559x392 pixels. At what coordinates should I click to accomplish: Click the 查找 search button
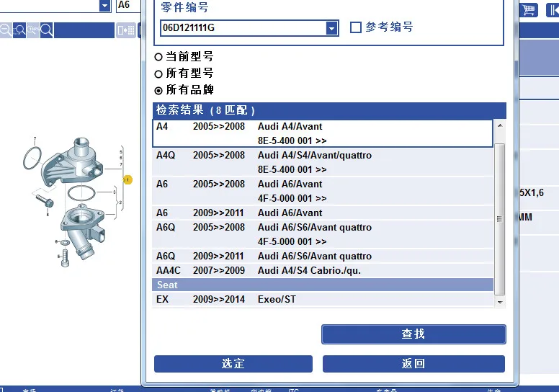pos(413,334)
